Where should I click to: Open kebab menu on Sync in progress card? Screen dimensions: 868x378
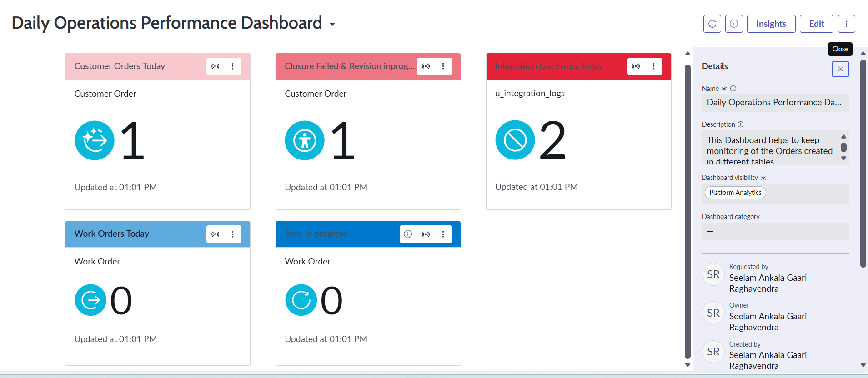click(443, 234)
